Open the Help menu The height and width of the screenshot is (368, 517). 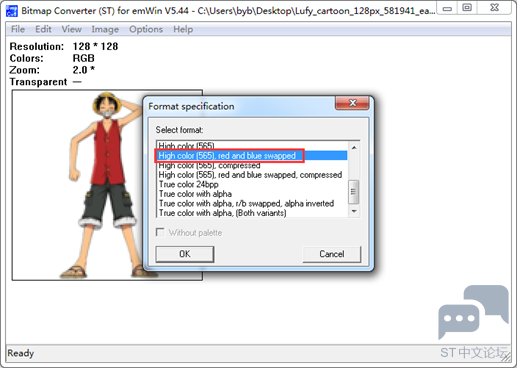(183, 29)
